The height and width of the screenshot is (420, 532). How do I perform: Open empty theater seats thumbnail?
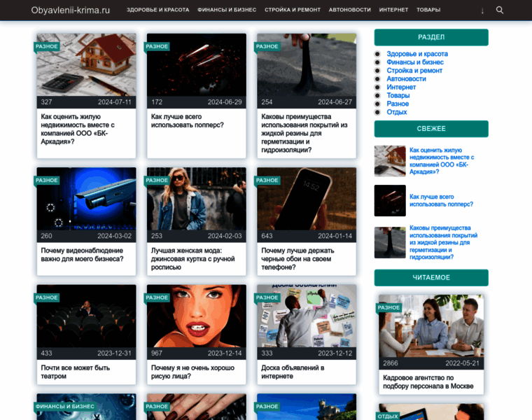click(86, 316)
